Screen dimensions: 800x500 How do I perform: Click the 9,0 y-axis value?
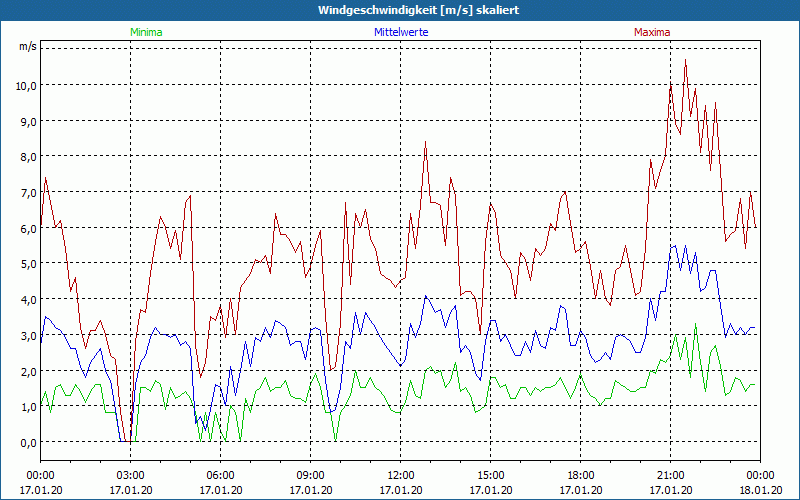point(28,121)
